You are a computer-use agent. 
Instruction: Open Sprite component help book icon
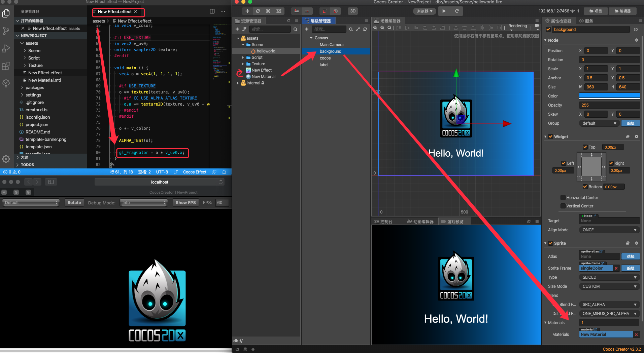click(x=628, y=243)
